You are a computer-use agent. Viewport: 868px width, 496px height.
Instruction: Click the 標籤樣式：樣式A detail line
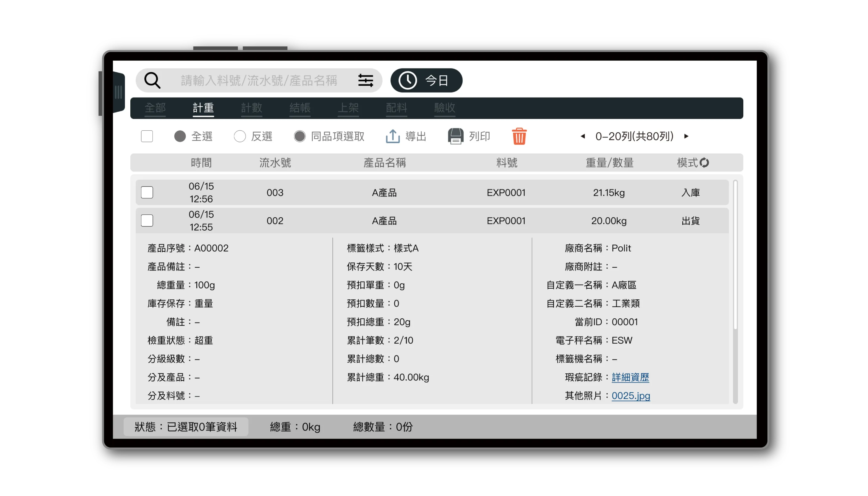383,248
